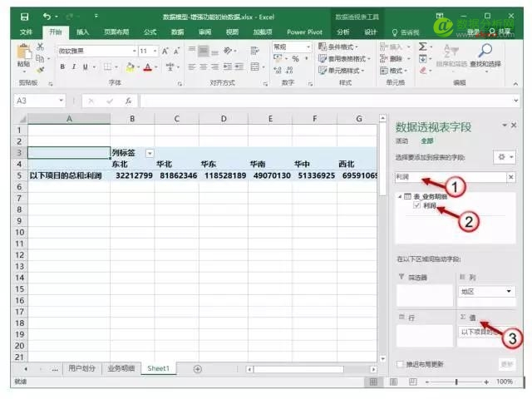Image resolution: width=532 pixels, height=399 pixels.
Task: Click the Clear eraser icon
Action: click(x=423, y=70)
